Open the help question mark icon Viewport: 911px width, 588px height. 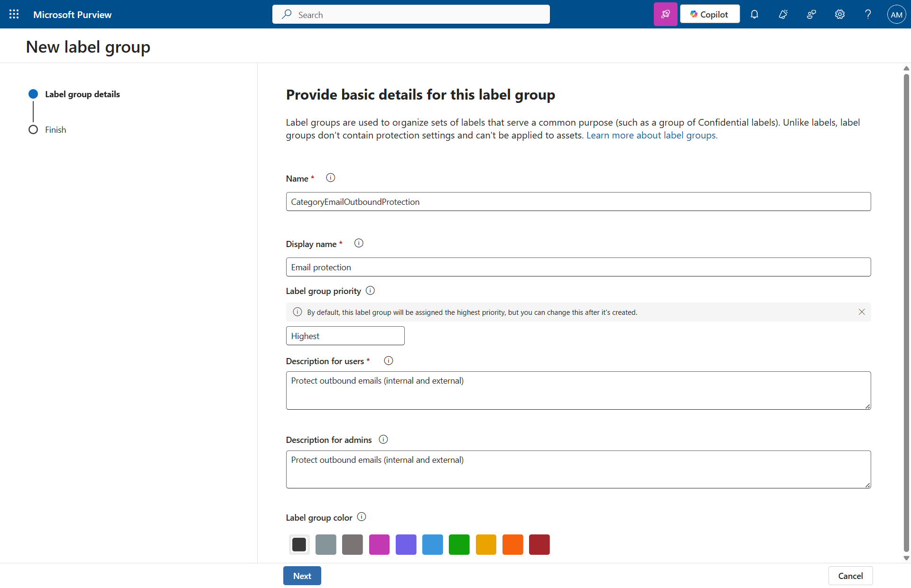pyautogui.click(x=868, y=14)
